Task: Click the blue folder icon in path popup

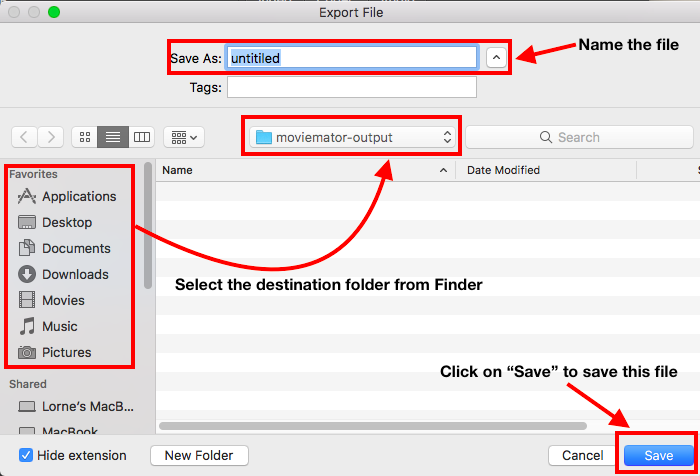Action: tap(263, 137)
